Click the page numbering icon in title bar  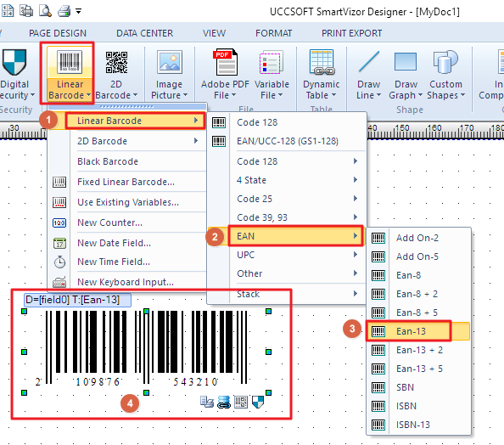pyautogui.click(x=7, y=11)
